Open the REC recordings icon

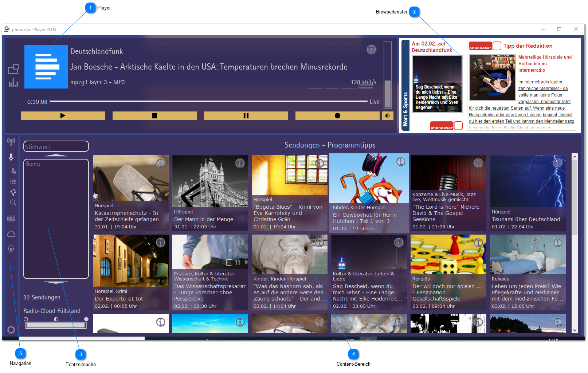pos(11,219)
